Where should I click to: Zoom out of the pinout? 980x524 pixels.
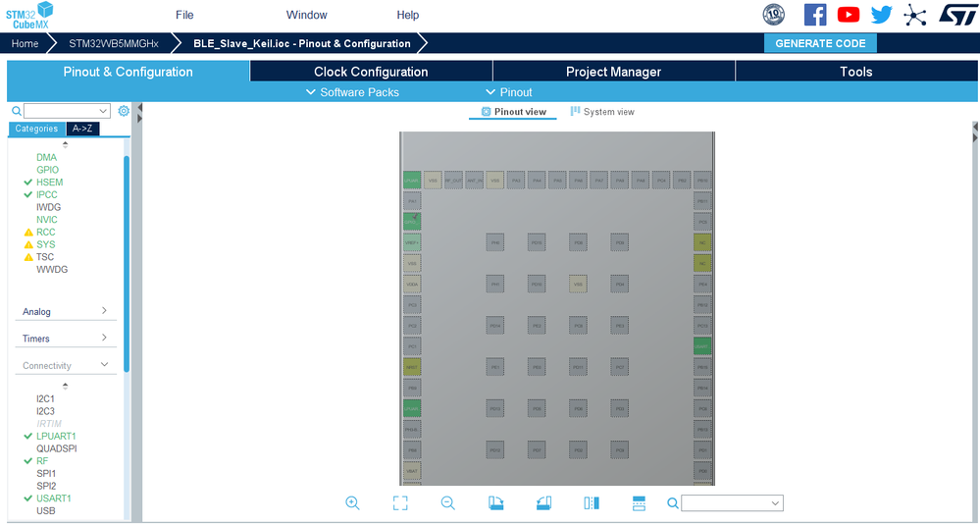coord(448,502)
